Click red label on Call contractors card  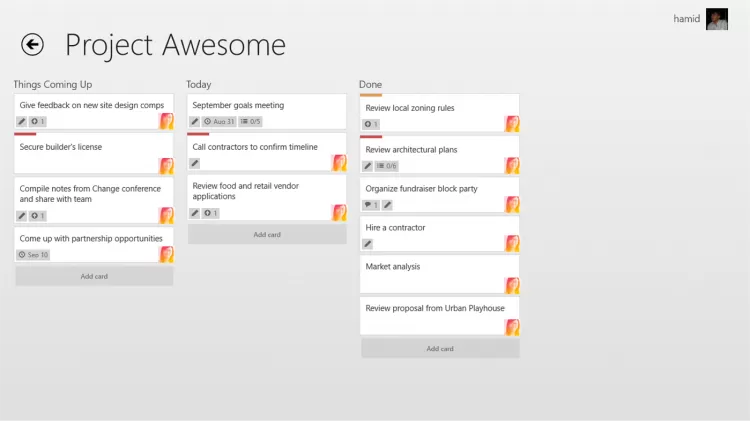pyautogui.click(x=199, y=134)
